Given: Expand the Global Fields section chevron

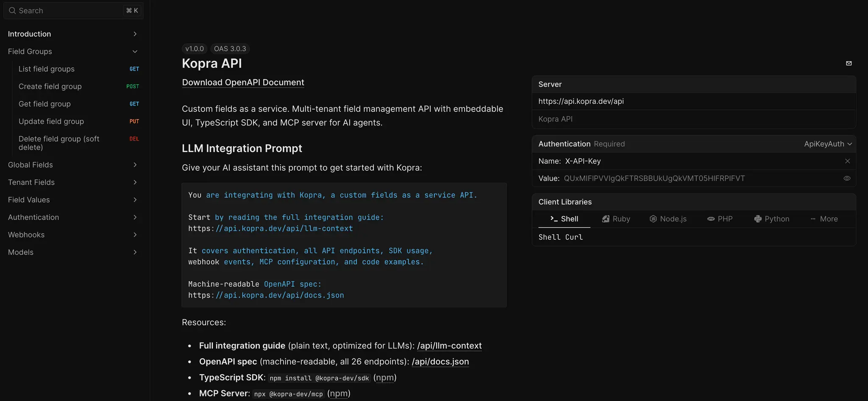Looking at the screenshot, I should pos(135,165).
